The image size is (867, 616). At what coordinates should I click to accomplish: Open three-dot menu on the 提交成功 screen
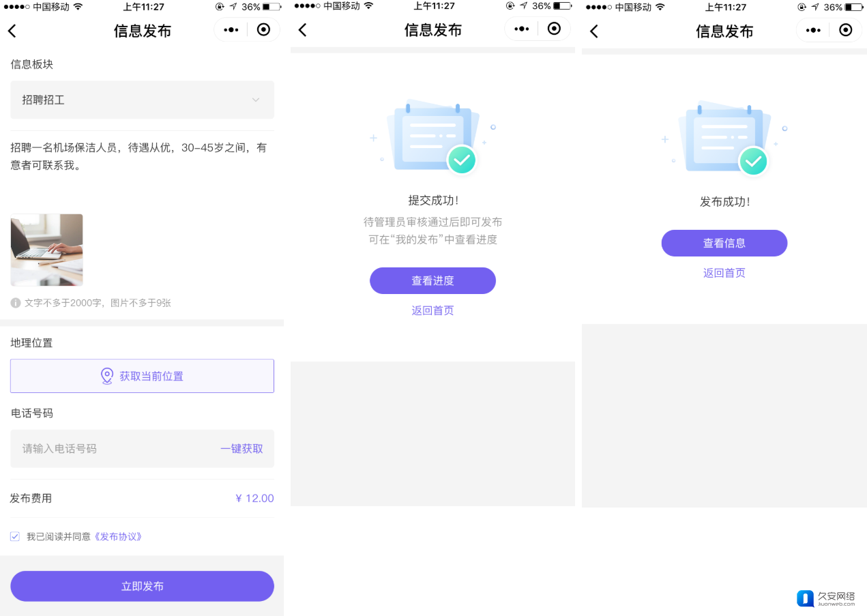pos(522,29)
